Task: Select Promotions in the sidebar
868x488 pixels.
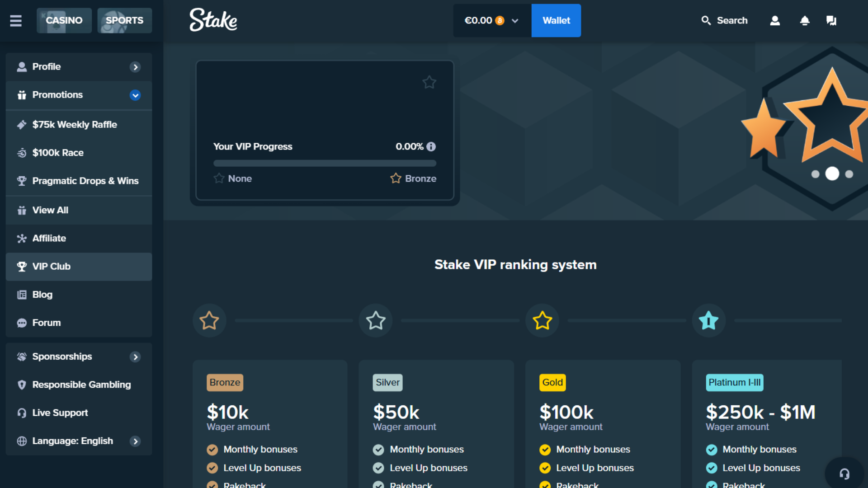Action: pyautogui.click(x=79, y=95)
